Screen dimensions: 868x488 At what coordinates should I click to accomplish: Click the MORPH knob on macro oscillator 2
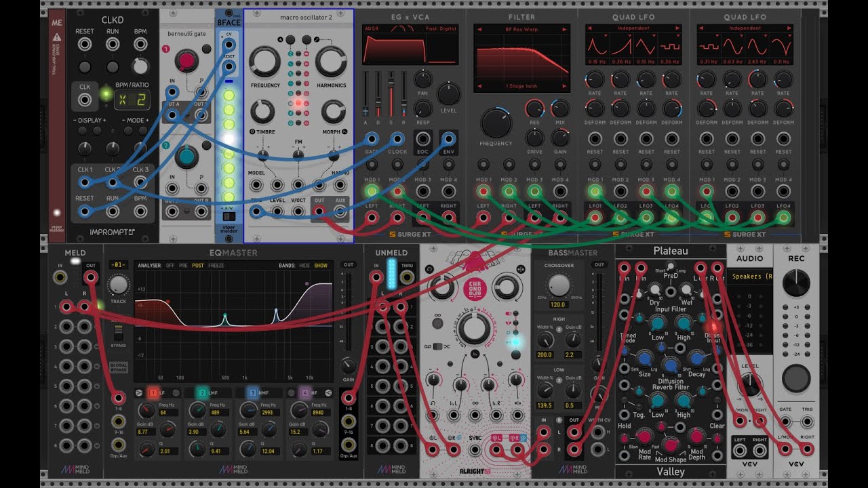pyautogui.click(x=333, y=111)
